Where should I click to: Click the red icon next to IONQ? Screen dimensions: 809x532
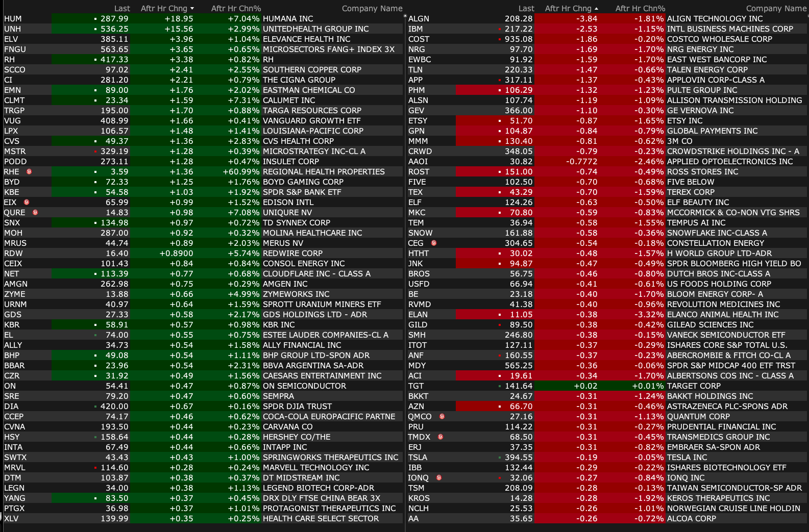tap(439, 477)
